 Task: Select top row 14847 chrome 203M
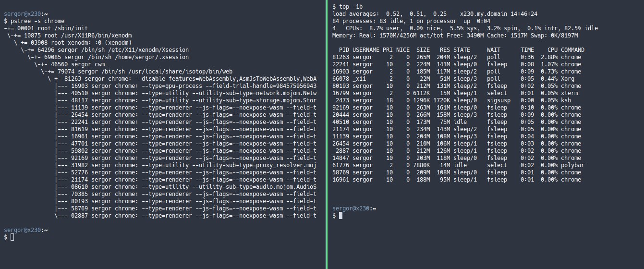tap(457, 158)
